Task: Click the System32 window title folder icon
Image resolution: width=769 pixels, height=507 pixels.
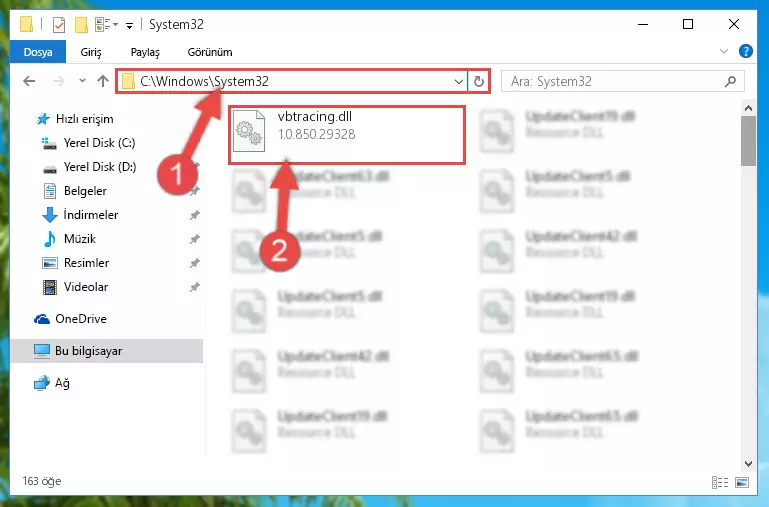Action: (26, 25)
